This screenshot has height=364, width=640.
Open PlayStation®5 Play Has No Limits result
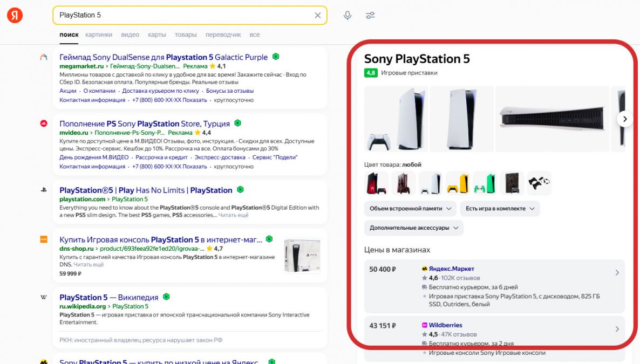click(x=146, y=190)
